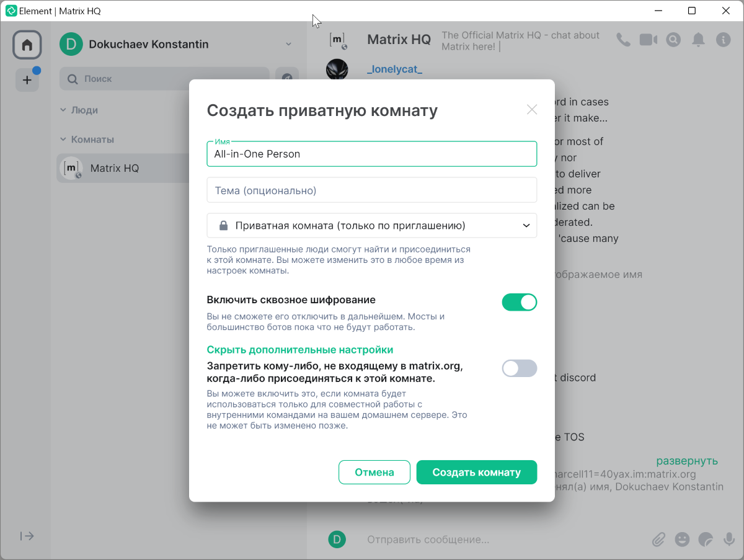Collapse the Комнаты section
744x560 pixels.
pyautogui.click(x=87, y=140)
